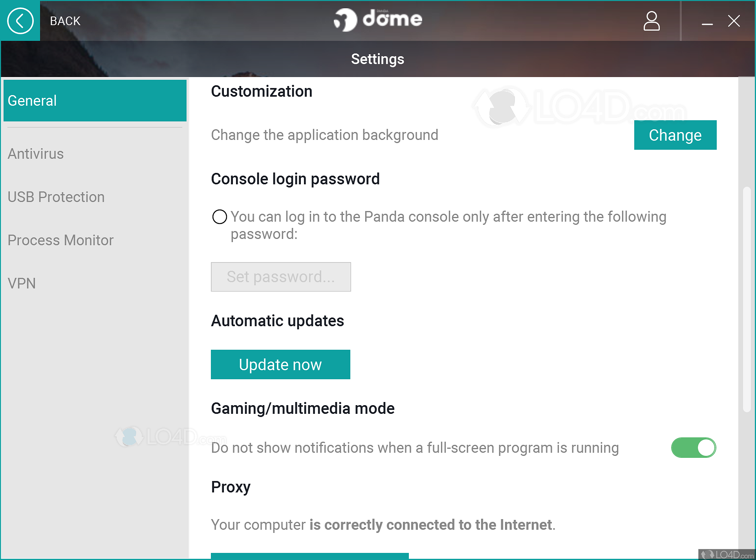Screen dimensions: 756x560
Task: Click the Change background button
Action: pyautogui.click(x=675, y=135)
